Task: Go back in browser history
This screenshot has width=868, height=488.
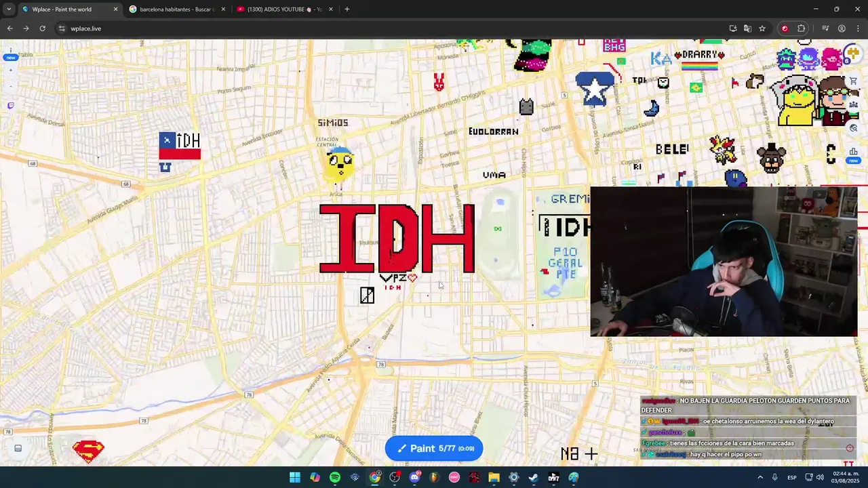Action: (9, 28)
